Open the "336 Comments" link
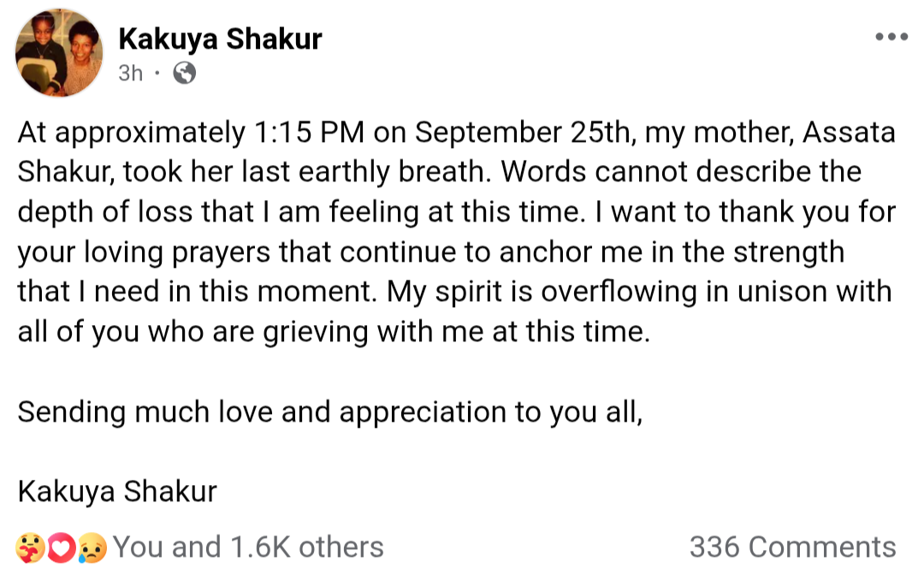924x568 pixels. (x=792, y=547)
